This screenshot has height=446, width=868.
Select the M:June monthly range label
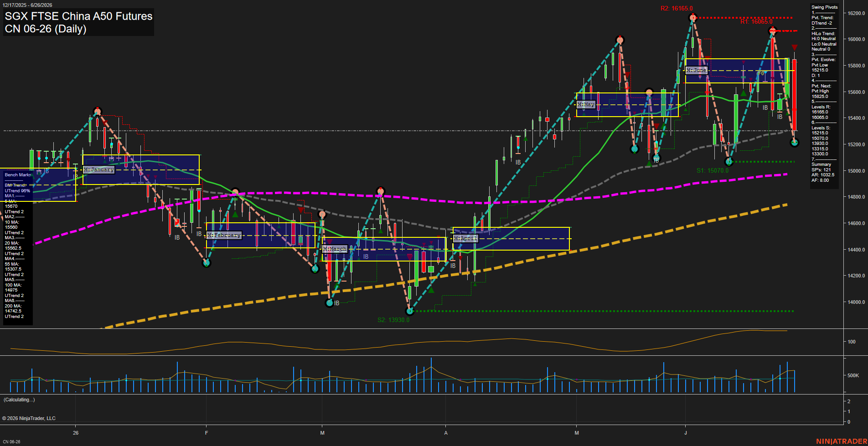696,70
